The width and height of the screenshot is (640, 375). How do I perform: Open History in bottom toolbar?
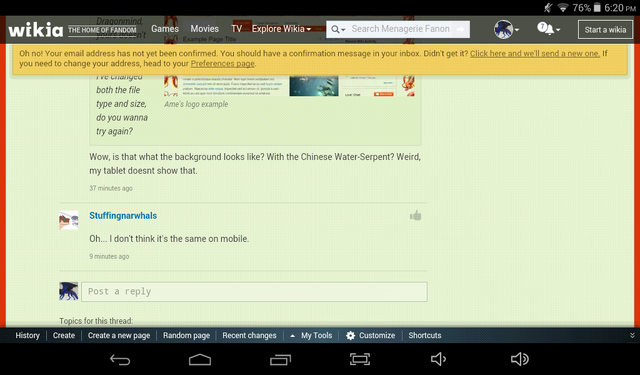pos(27,335)
